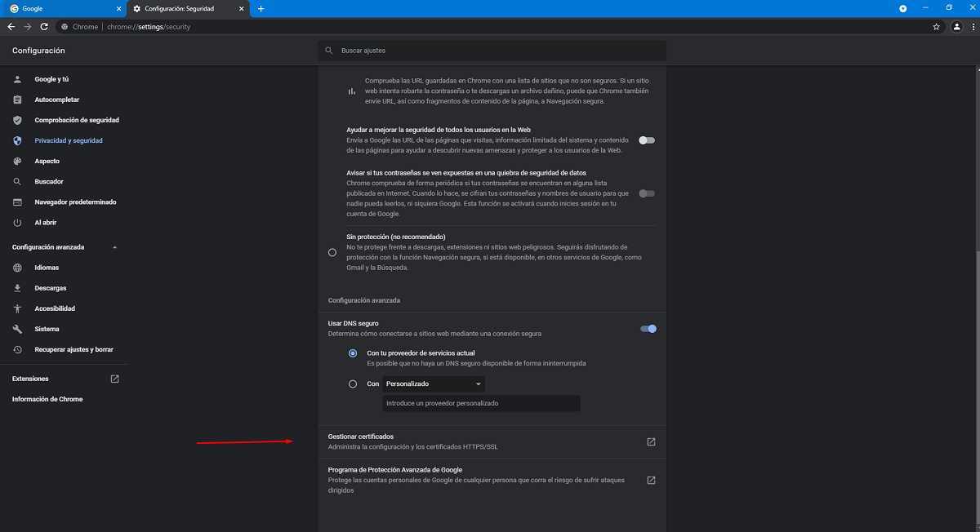Select the Configuración: Seguridad tab
This screenshot has width=980, height=532.
189,8
